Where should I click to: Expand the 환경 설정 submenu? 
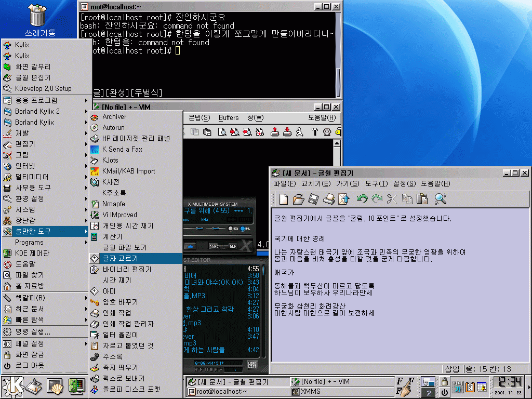(x=46, y=198)
